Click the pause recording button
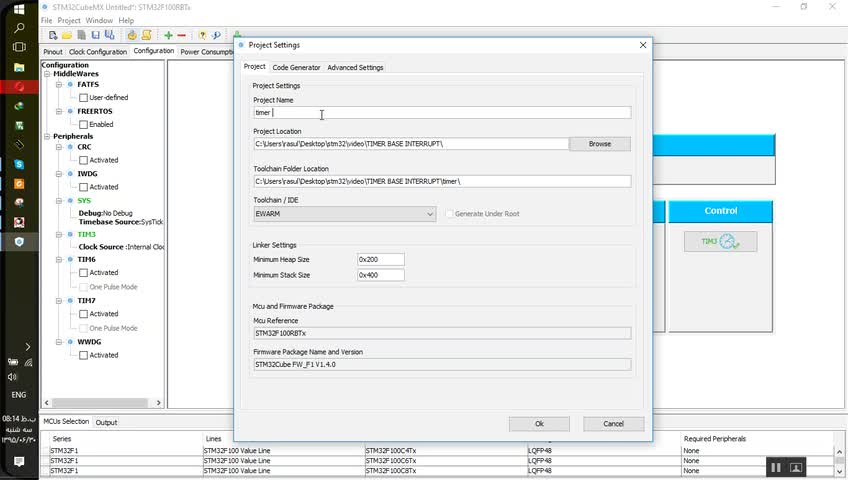The height and width of the screenshot is (480, 848). coord(776,468)
